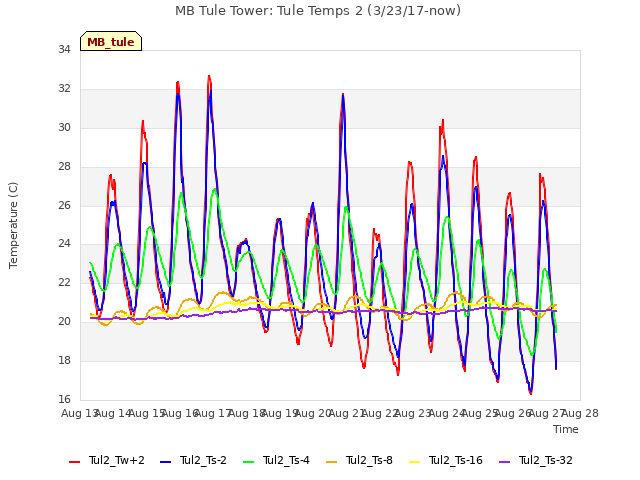640x480 pixels.
Task: Click the MB_tule label box
Action: tap(111, 41)
